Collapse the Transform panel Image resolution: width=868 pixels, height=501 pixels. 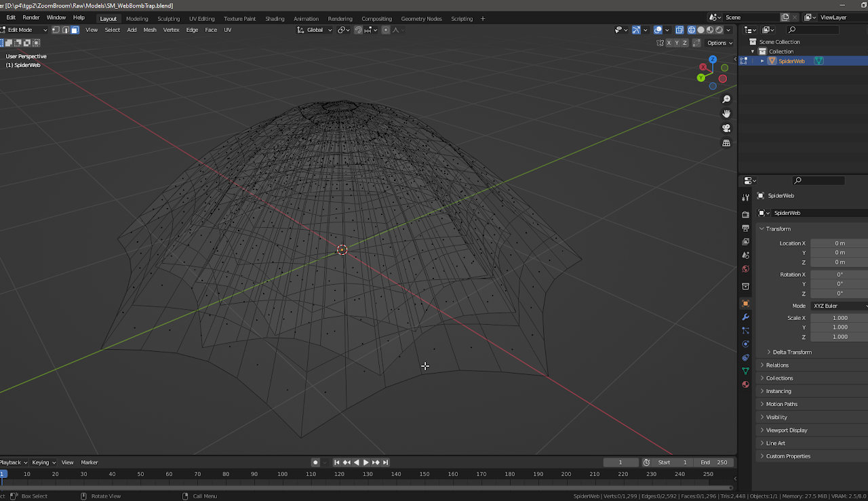(777, 229)
